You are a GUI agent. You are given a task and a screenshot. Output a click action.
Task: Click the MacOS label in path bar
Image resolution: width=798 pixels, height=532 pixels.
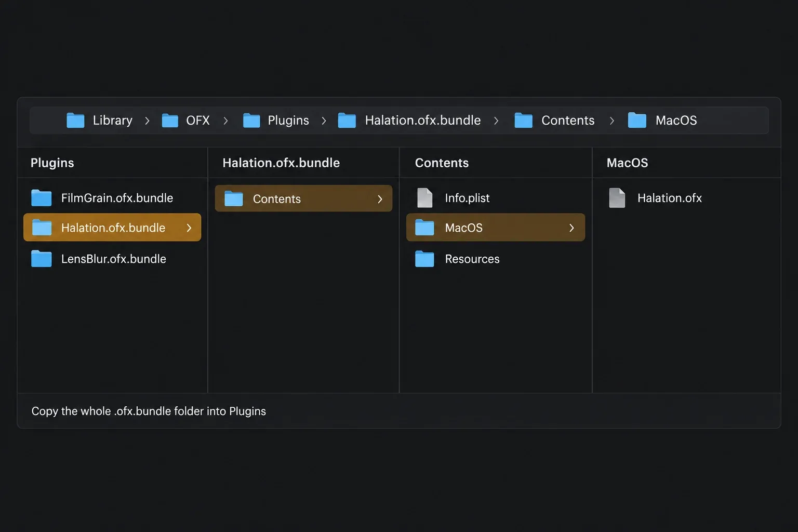[676, 121]
